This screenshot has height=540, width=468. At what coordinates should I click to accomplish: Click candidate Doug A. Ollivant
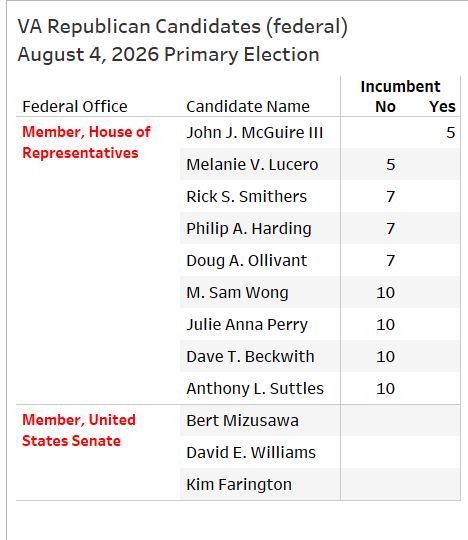pos(247,261)
